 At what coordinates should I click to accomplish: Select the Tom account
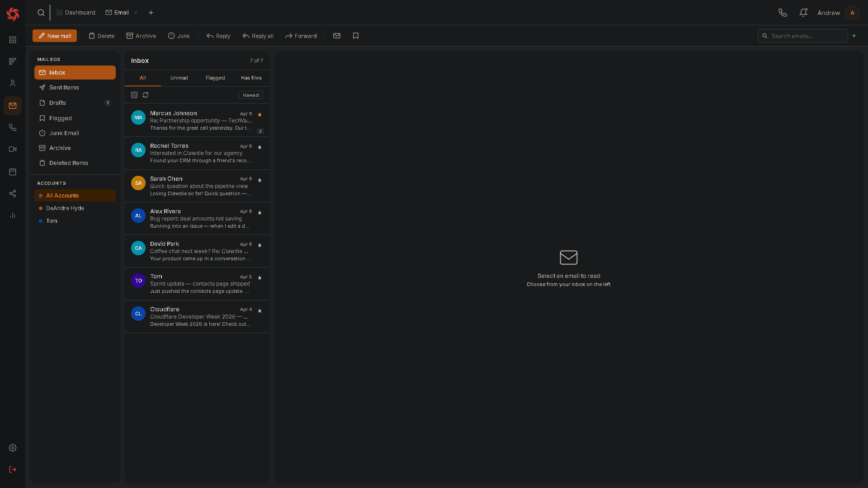75,221
